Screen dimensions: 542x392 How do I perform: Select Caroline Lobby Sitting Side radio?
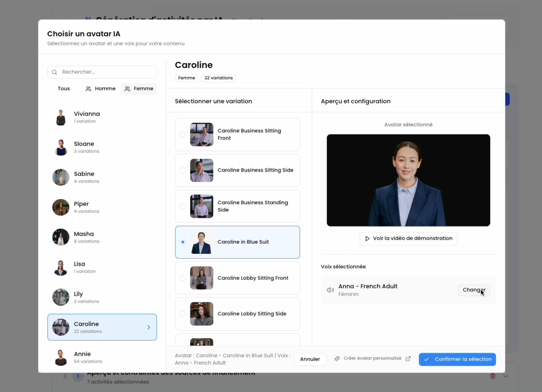pyautogui.click(x=183, y=314)
